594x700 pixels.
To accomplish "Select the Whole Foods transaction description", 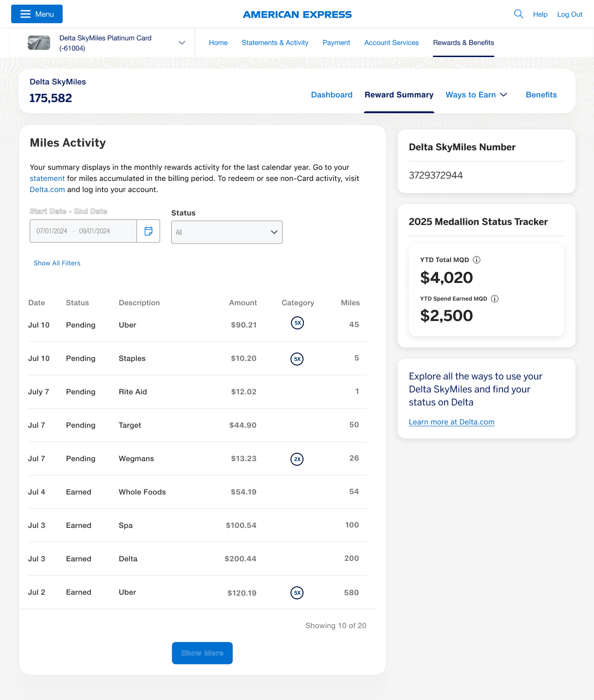I will point(142,492).
